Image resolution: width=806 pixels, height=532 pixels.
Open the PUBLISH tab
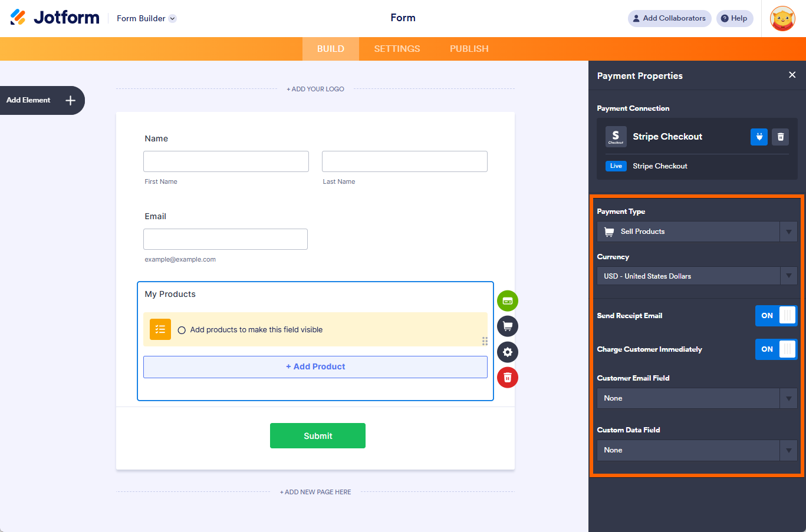click(x=469, y=49)
